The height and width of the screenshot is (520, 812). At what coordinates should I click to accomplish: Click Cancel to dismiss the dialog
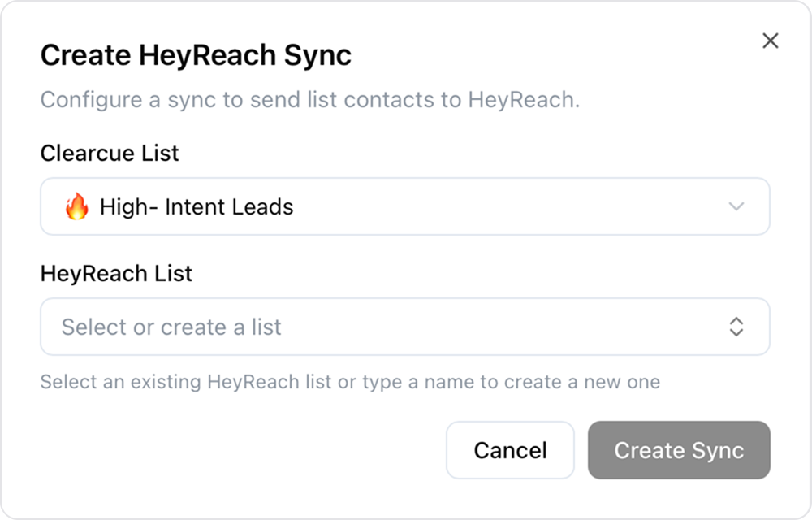tap(510, 450)
